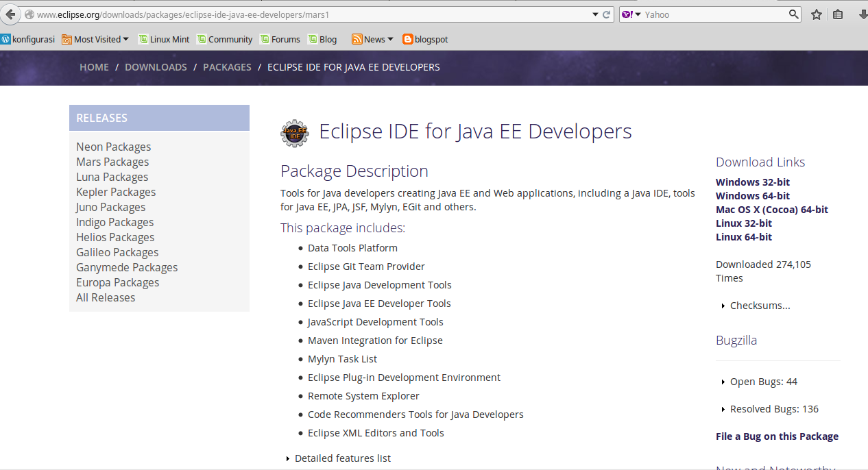Click Mylyn Task List item

(x=342, y=359)
